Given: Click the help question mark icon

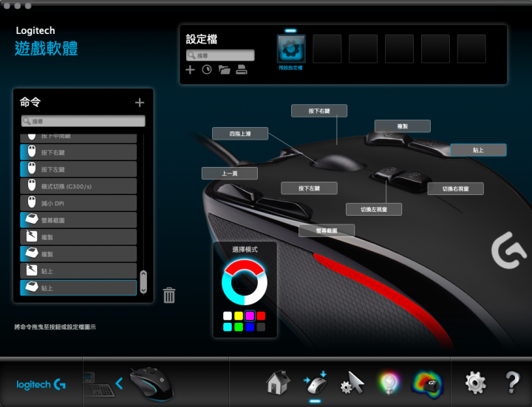Looking at the screenshot, I should pos(512,382).
